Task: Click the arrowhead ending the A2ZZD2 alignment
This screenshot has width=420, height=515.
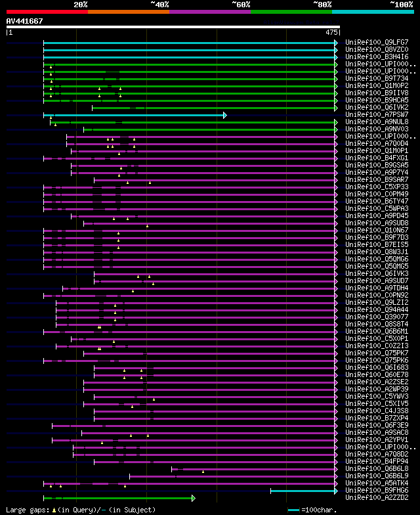Action: point(193,498)
